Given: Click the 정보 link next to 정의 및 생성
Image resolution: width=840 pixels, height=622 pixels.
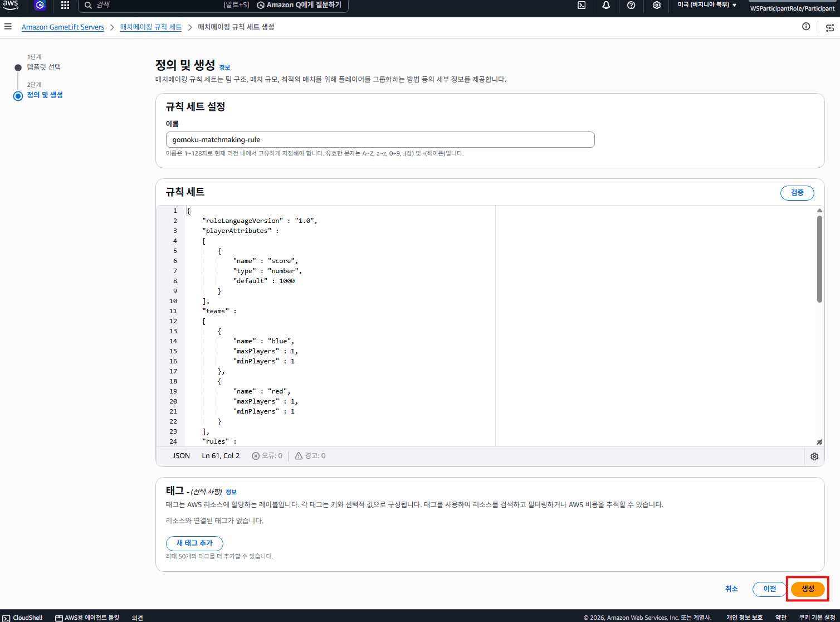Looking at the screenshot, I should [224, 67].
